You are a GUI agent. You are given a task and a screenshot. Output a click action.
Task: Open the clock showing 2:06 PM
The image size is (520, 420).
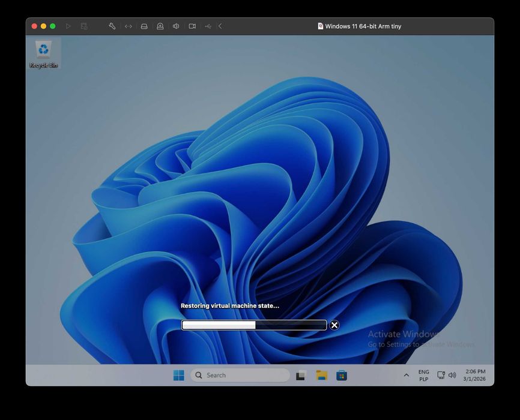pos(474,375)
